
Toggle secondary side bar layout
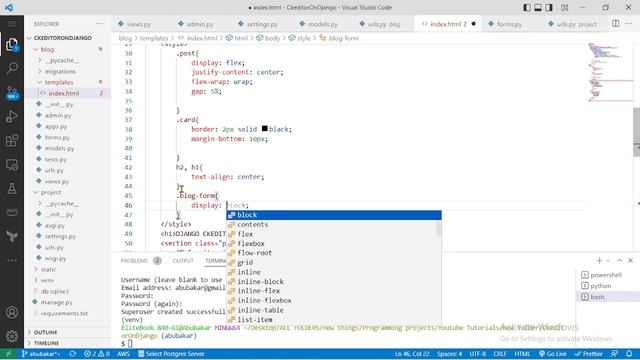pyautogui.click(x=549, y=7)
